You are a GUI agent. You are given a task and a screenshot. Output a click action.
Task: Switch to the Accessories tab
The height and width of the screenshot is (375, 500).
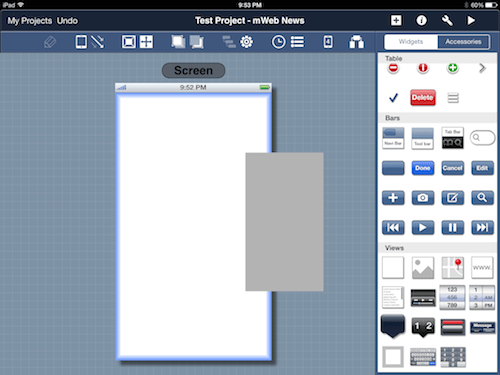tap(463, 42)
